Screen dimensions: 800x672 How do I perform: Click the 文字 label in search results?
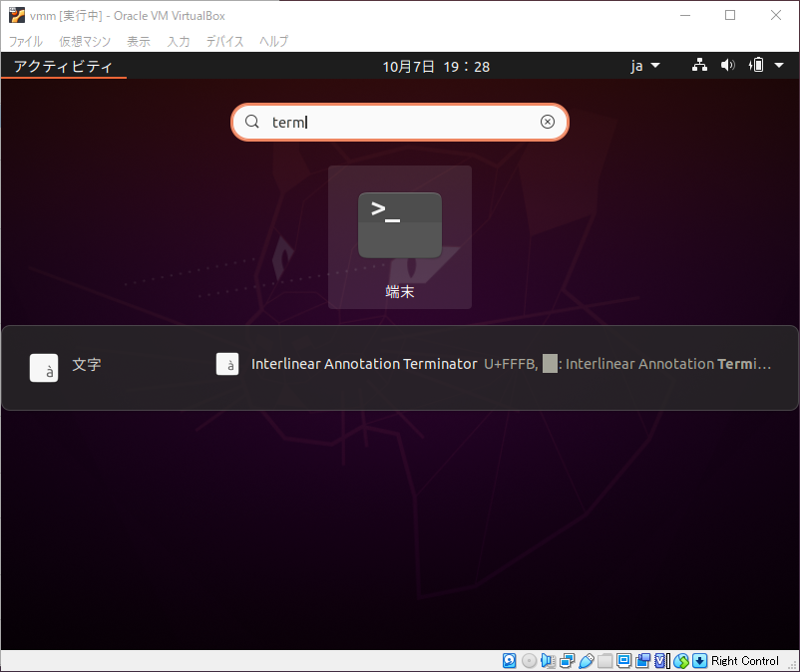[x=86, y=365]
